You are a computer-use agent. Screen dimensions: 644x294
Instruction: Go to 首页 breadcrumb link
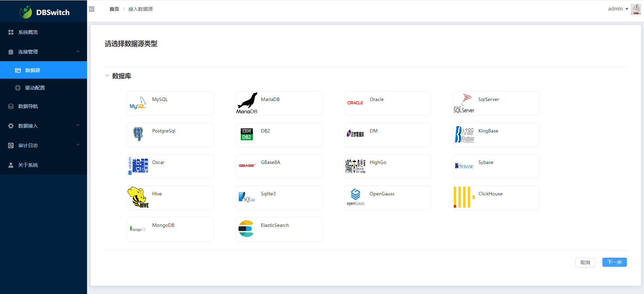click(114, 9)
